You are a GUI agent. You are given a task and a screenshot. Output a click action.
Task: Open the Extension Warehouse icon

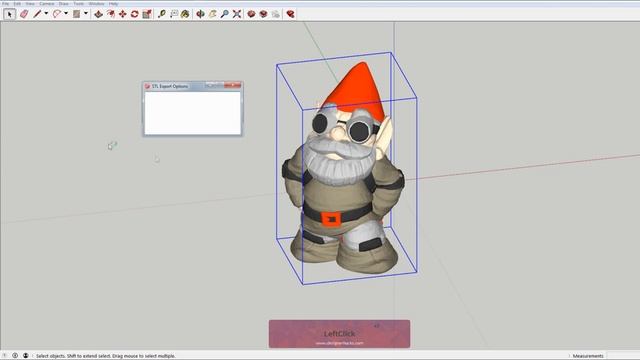pyautogui.click(x=264, y=14)
